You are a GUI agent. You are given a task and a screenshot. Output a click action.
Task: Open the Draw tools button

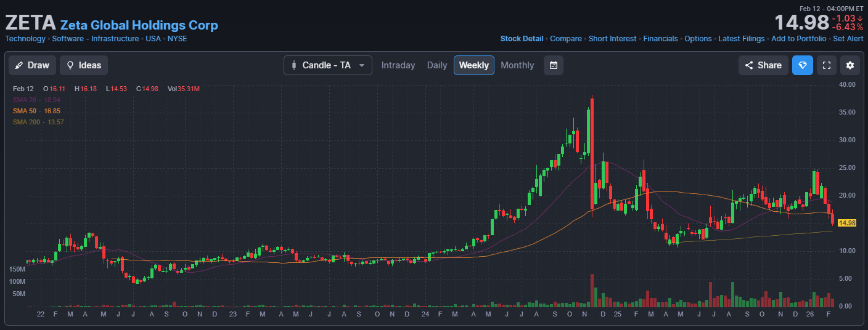(x=32, y=65)
